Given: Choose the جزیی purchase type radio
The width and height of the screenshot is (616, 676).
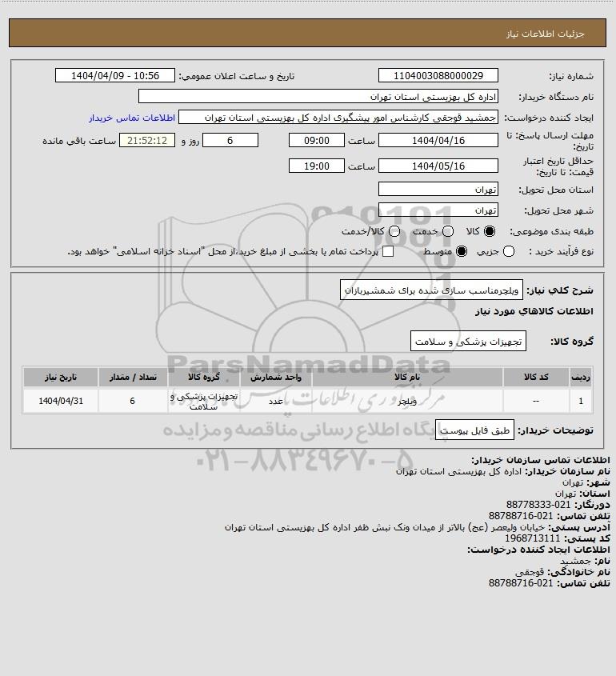Looking at the screenshot, I should 509,251.
